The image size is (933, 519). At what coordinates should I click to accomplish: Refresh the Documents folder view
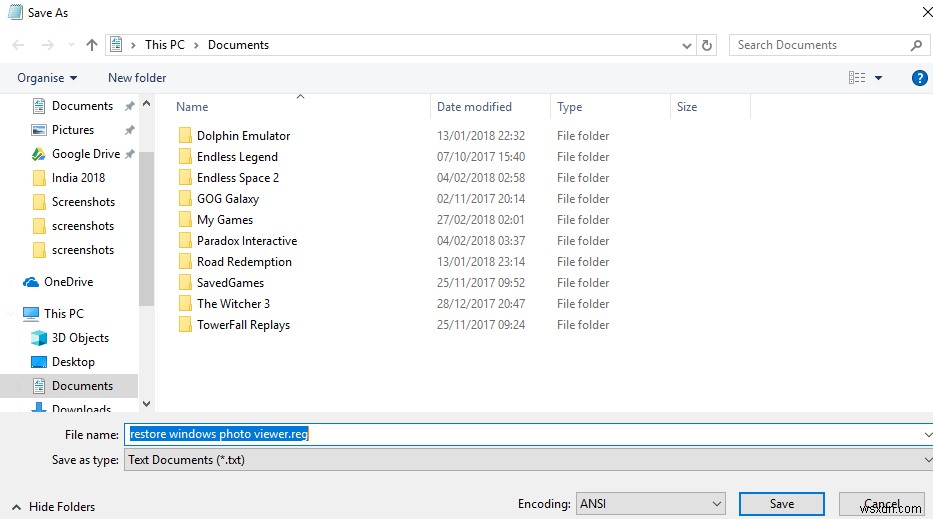(706, 45)
